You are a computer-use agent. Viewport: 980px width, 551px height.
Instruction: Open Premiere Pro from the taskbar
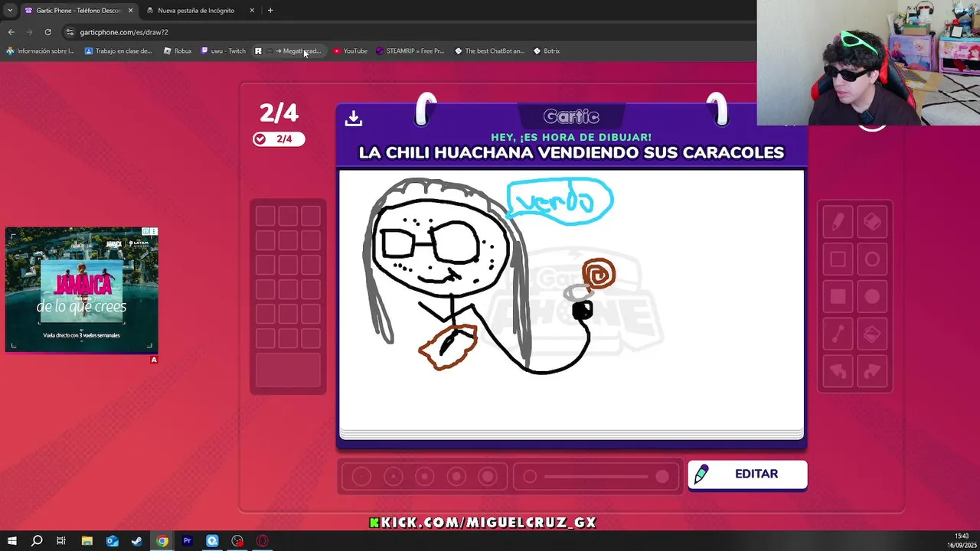tap(187, 541)
